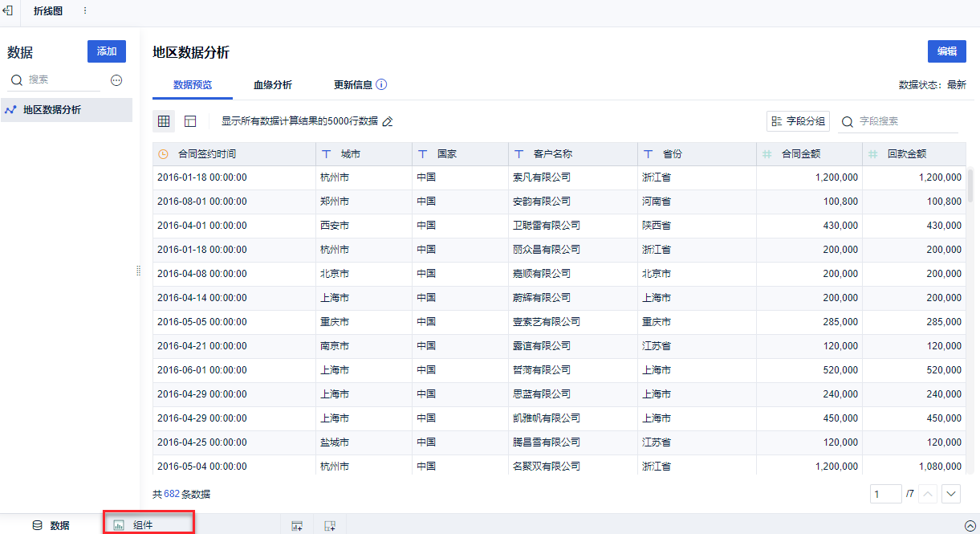
Task: Open the circular more-options icon beside search
Action: point(116,80)
